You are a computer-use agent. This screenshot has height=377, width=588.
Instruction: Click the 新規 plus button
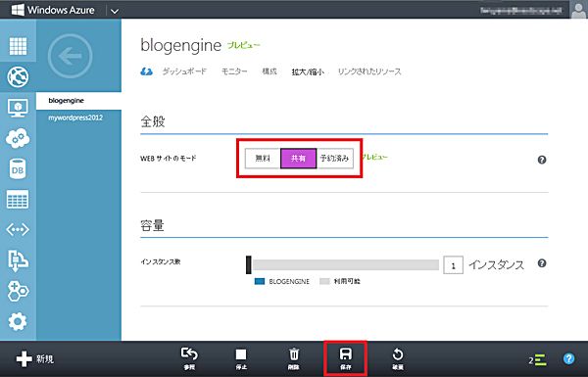pyautogui.click(x=35, y=359)
